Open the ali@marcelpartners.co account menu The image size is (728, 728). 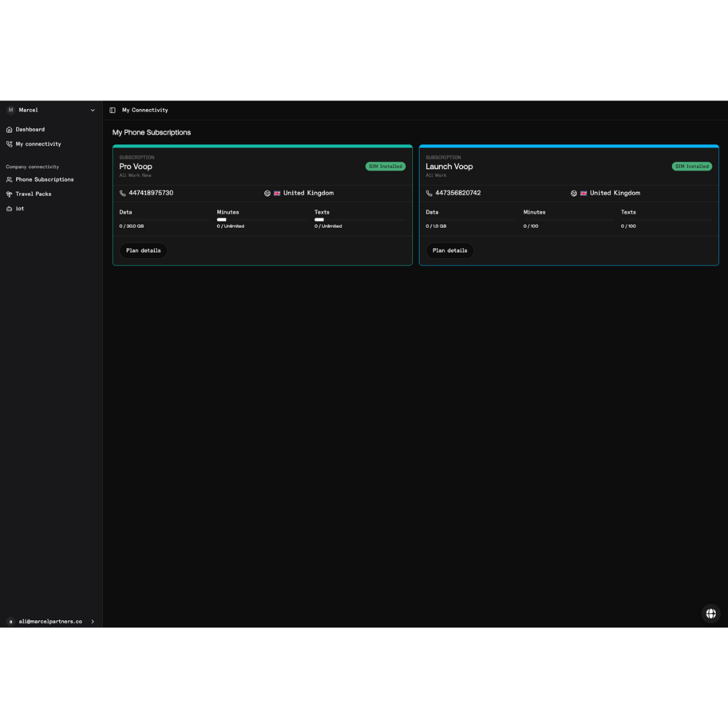coord(50,621)
